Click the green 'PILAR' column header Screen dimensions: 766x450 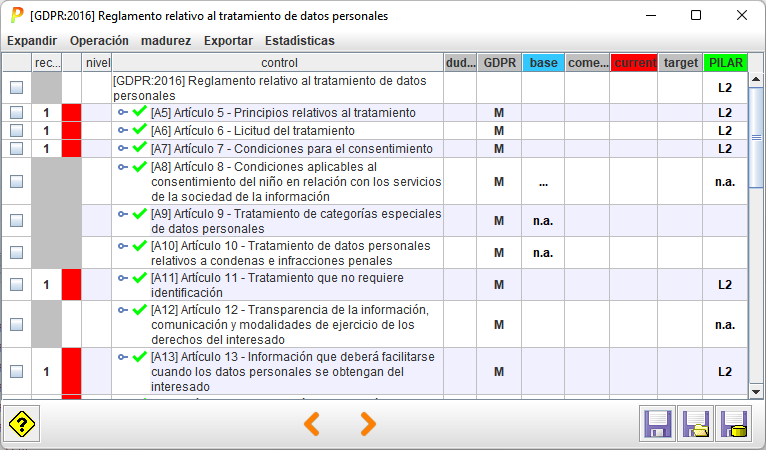coord(725,63)
